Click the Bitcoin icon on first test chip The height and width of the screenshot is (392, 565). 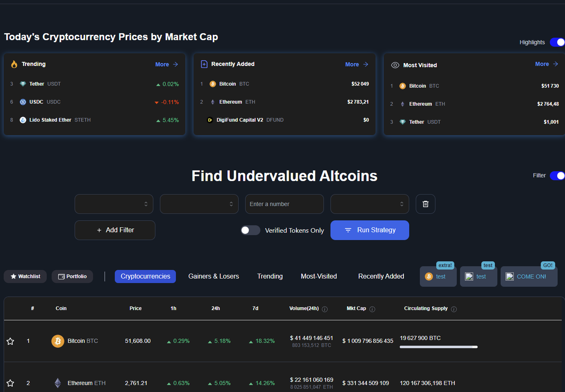(428, 276)
